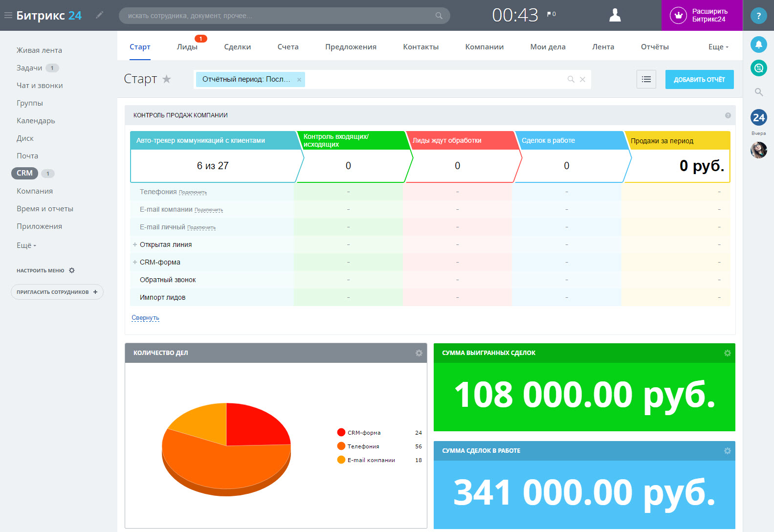The width and height of the screenshot is (774, 532).
Task: Switch to the Сделки tab
Action: (238, 47)
